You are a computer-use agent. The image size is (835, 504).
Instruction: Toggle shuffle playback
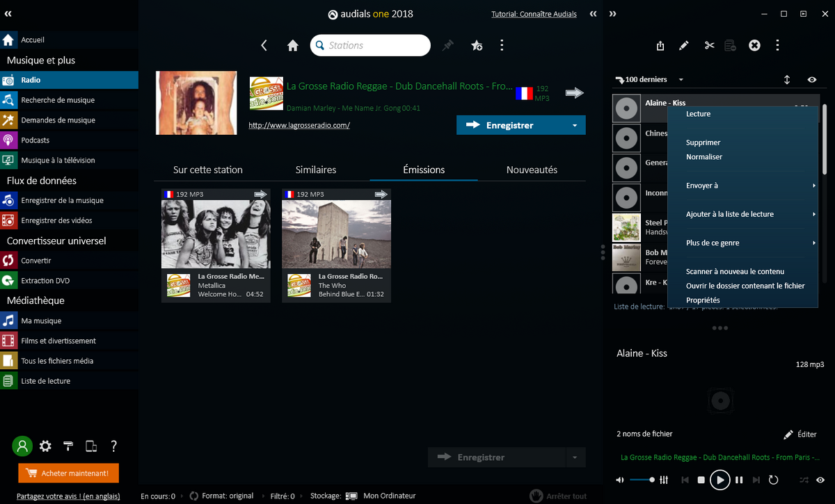(x=803, y=480)
